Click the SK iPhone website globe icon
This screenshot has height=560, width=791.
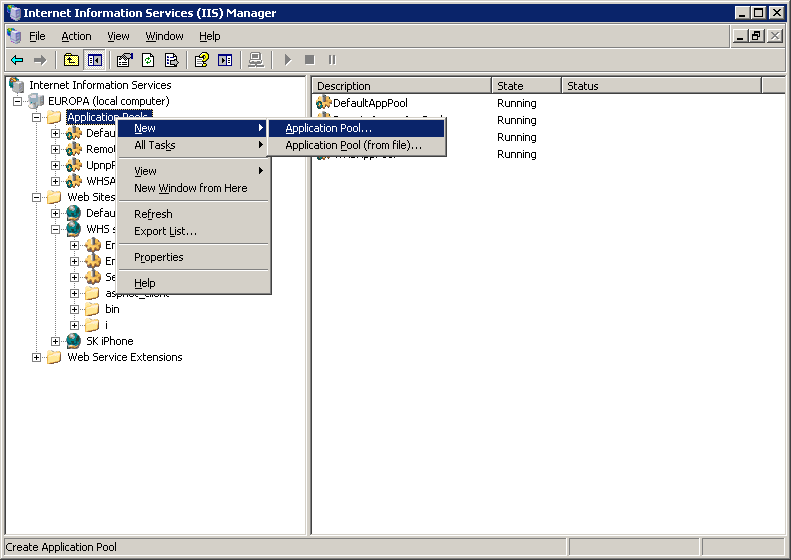click(74, 341)
